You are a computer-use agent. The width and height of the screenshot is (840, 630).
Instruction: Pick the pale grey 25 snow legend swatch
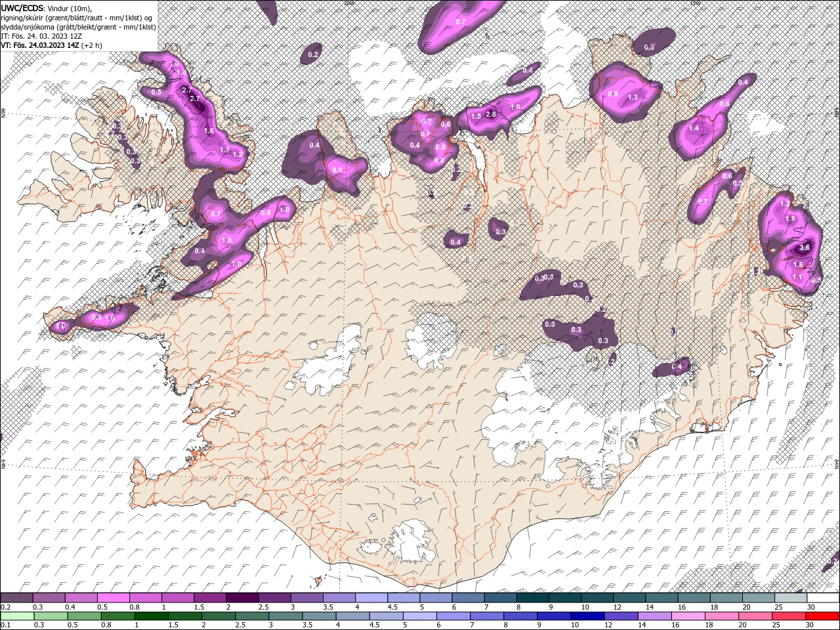tap(791, 597)
